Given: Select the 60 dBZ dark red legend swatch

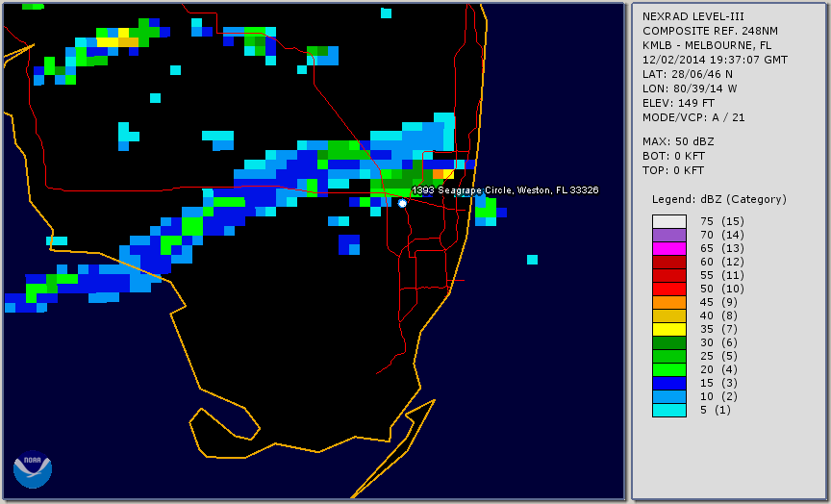Looking at the screenshot, I should [669, 262].
